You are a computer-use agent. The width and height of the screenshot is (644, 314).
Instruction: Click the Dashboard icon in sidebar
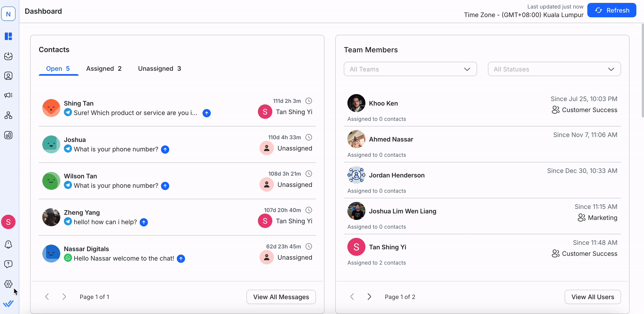[8, 36]
